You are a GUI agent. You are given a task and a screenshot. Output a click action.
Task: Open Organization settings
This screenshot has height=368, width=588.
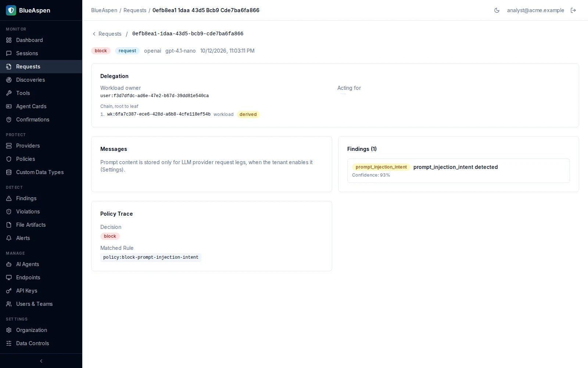click(41, 330)
